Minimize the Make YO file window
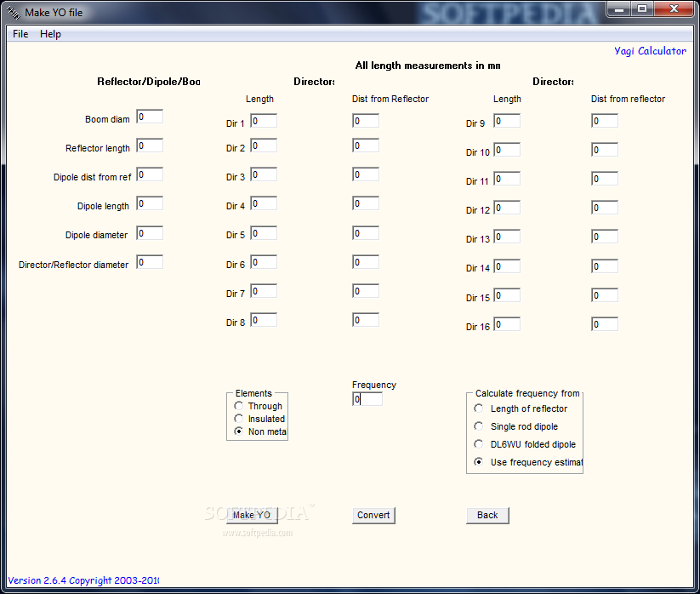 point(618,9)
